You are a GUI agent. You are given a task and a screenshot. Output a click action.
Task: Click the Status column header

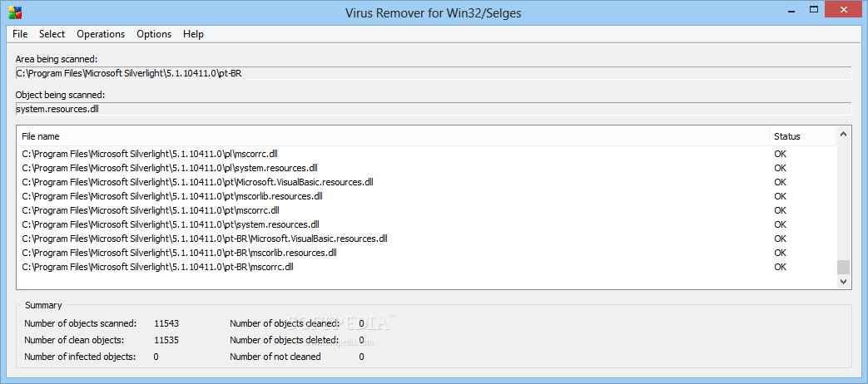tap(803, 136)
